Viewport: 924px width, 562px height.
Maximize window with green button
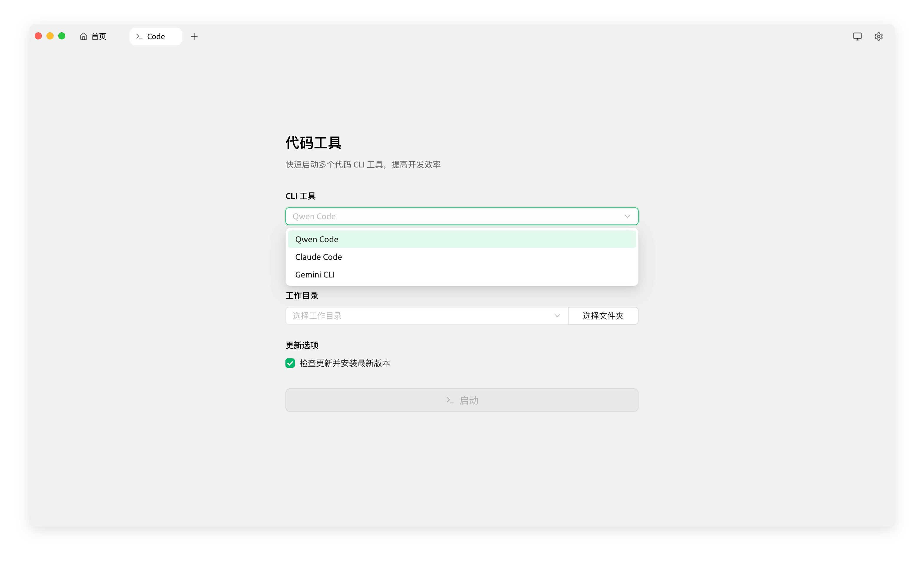62,36
